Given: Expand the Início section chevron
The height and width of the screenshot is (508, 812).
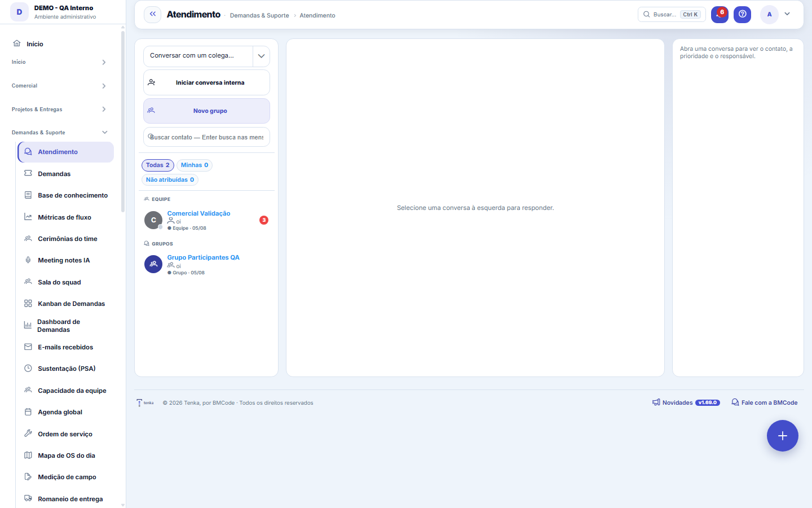Looking at the screenshot, I should (104, 62).
